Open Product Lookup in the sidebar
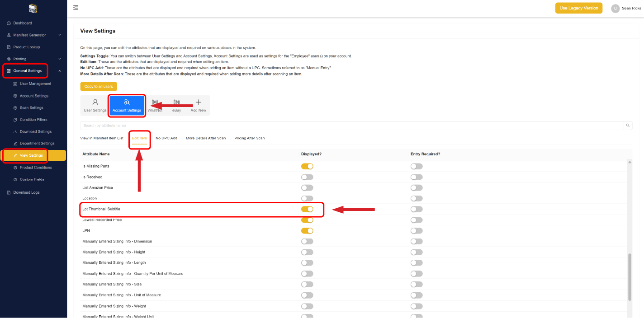 (26, 47)
